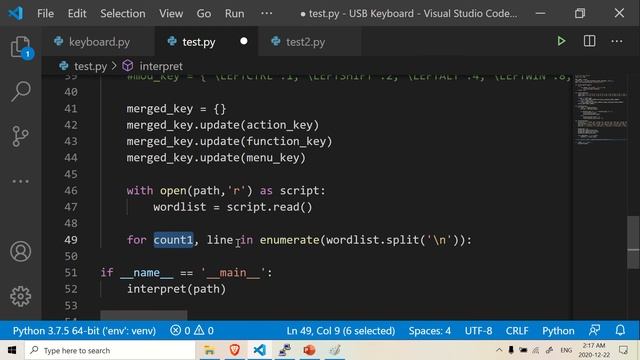
Task: Split the editor to the right
Action: pyautogui.click(x=589, y=41)
